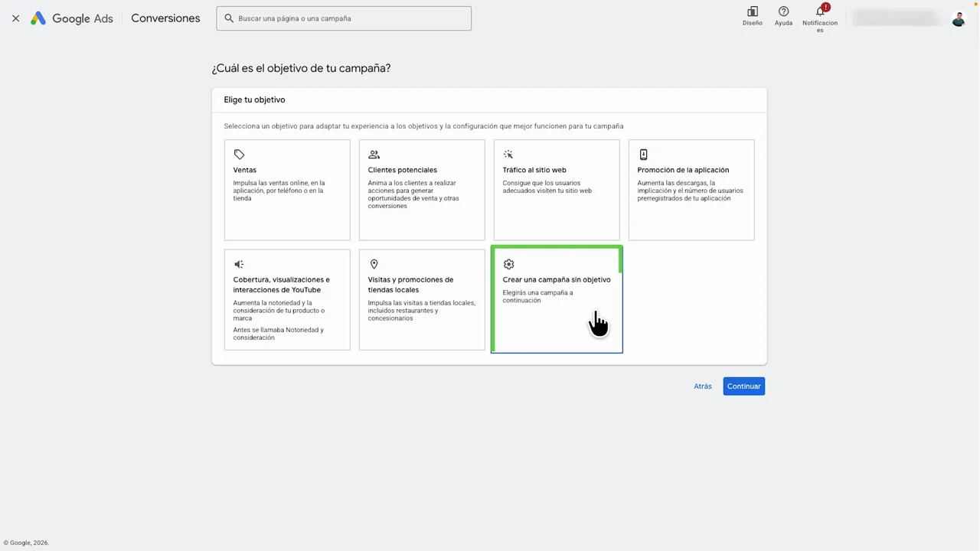This screenshot has height=551, width=980.
Task: Click the '¿Cuál es el objetivo de tu campaña?' heading
Action: point(301,68)
